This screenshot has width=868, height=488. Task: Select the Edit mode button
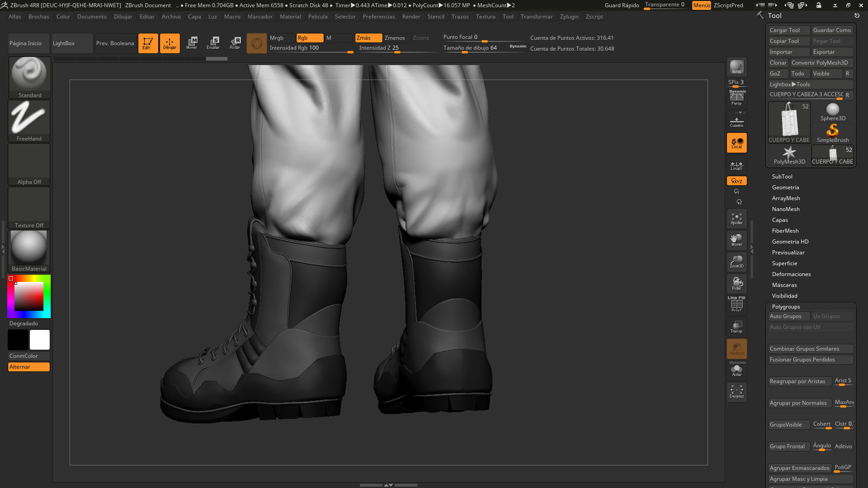click(148, 43)
